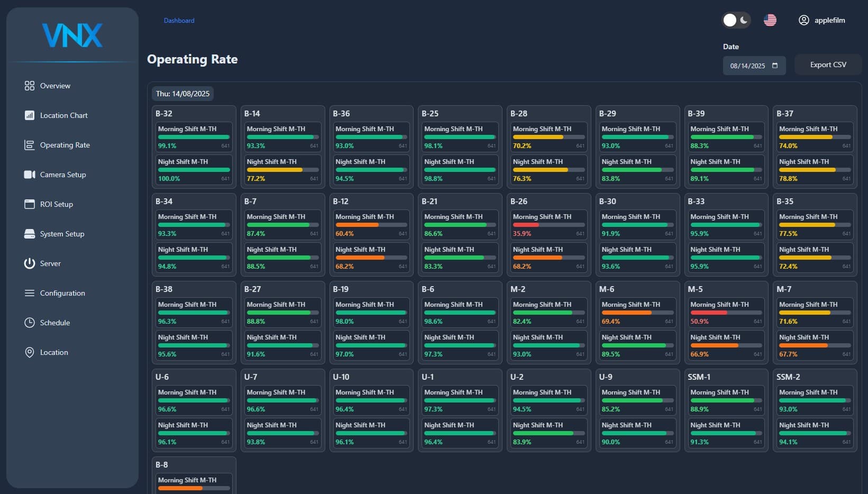The width and height of the screenshot is (868, 494).
Task: Open the Operating Rate menu item
Action: point(65,145)
